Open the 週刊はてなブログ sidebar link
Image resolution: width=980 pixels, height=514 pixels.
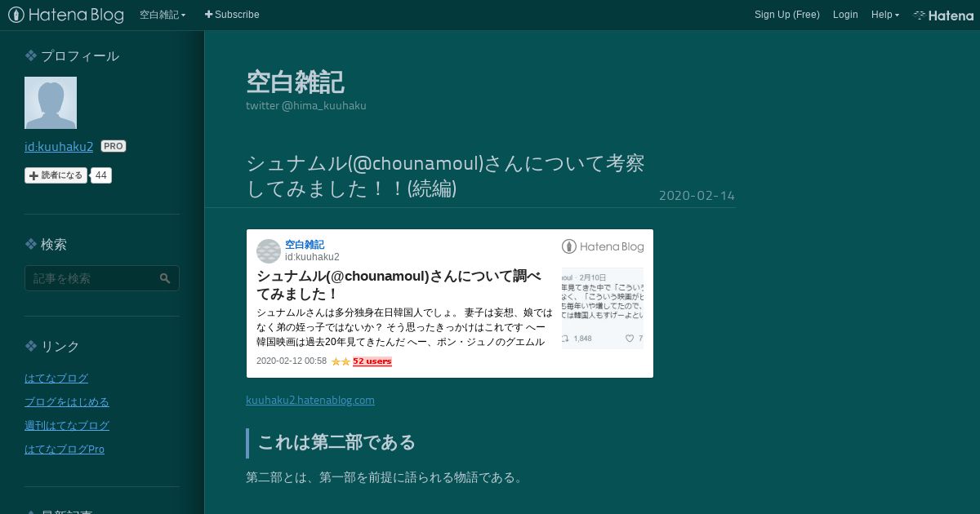pos(67,426)
